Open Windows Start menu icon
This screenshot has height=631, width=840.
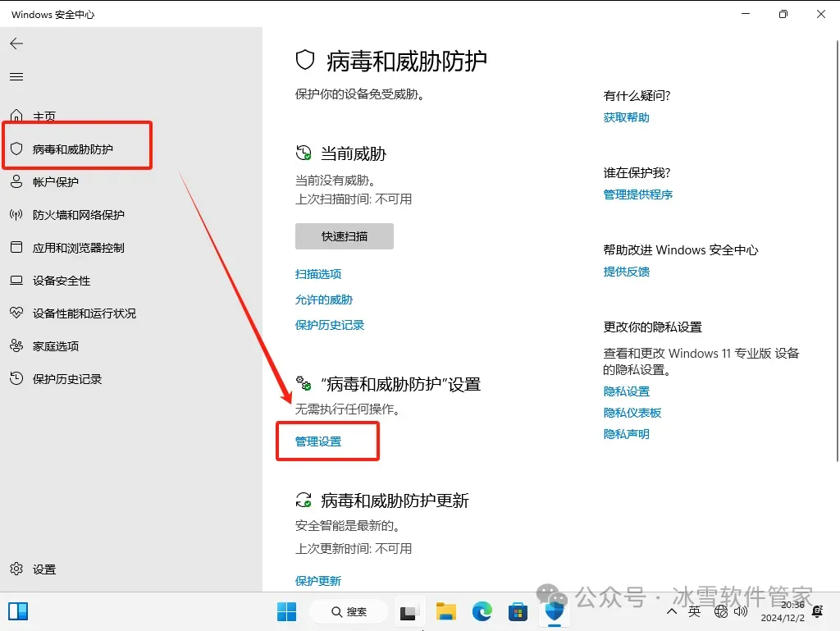coord(286,611)
